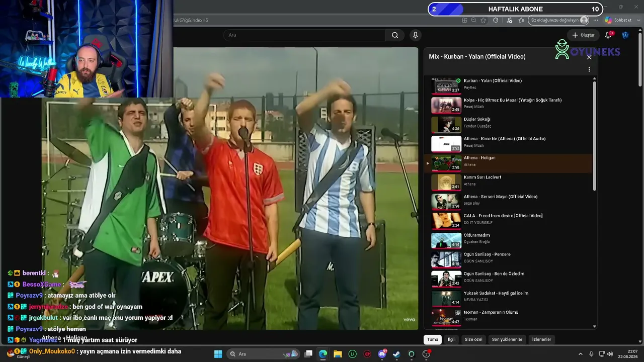Open Yuksek Sadakat - Haydi gel icelim title

(x=496, y=293)
